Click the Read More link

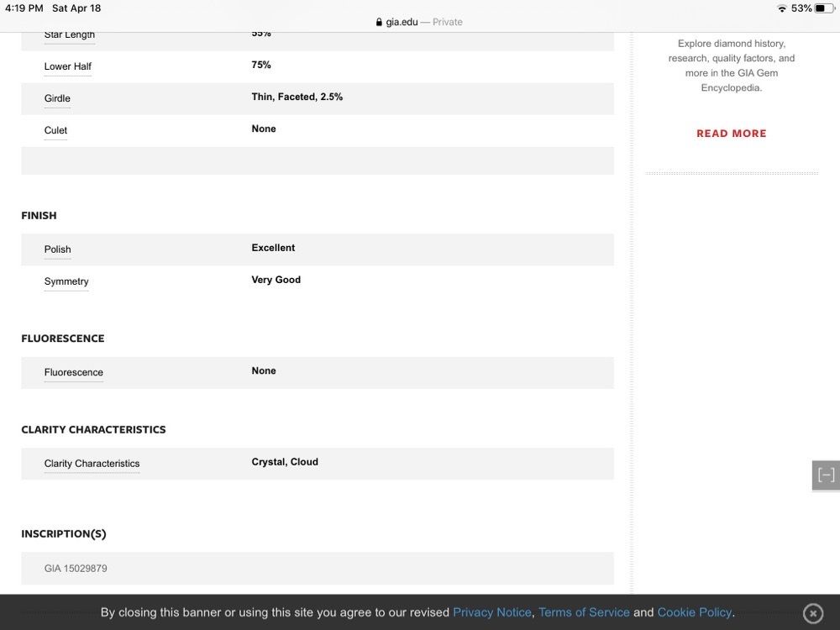click(731, 134)
